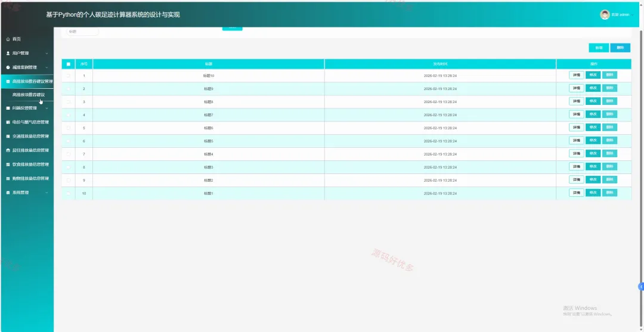This screenshot has width=644, height=332.
Task: Select the 高排放项推荐建议 submenu item
Action: pos(29,95)
